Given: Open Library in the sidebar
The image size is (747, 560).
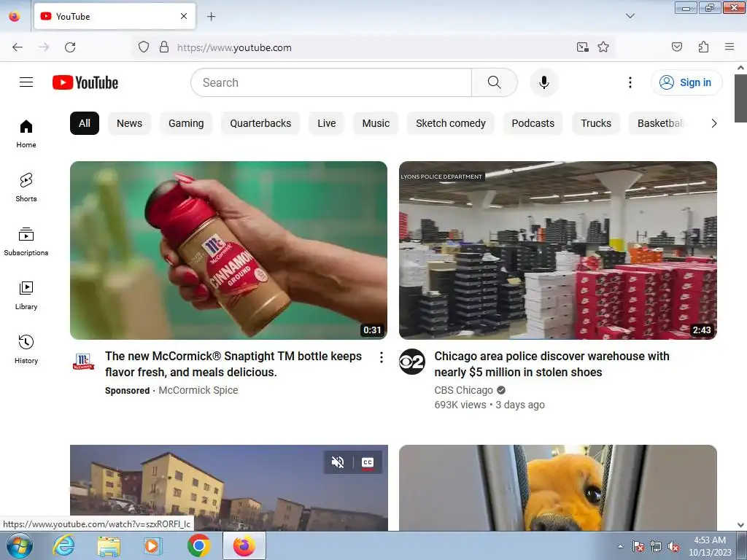Looking at the screenshot, I should 26,296.
